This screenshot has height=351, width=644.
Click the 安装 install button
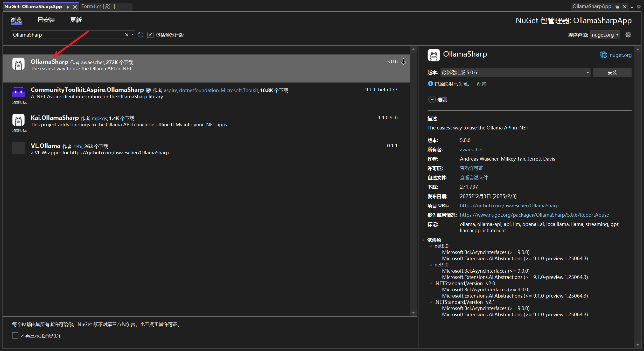612,73
